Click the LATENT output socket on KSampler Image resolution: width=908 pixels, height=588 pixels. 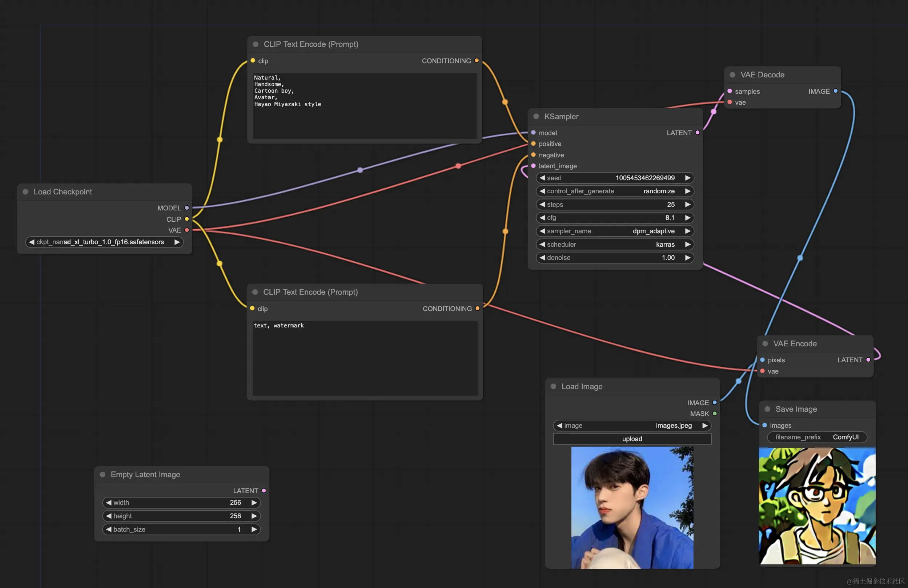(698, 133)
